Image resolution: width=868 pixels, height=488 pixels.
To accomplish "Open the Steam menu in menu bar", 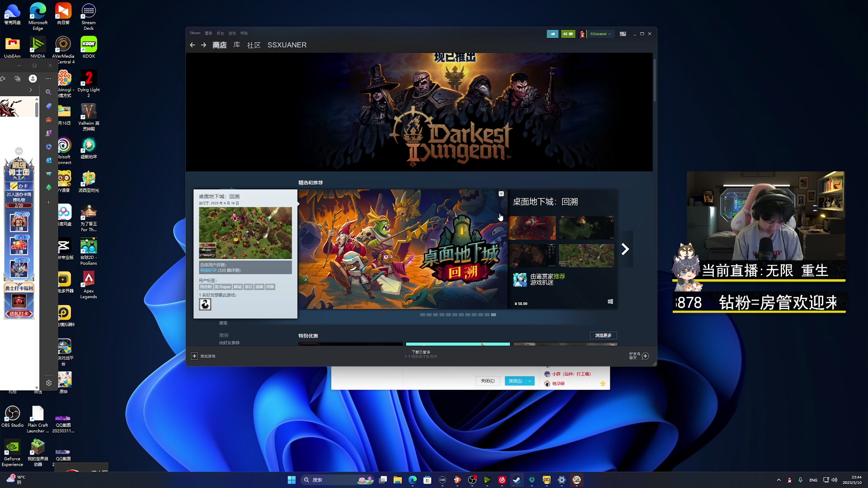I will 195,33.
